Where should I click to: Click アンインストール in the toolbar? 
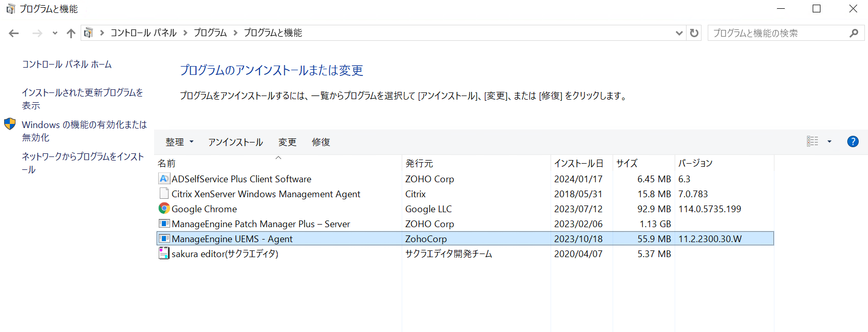[235, 142]
